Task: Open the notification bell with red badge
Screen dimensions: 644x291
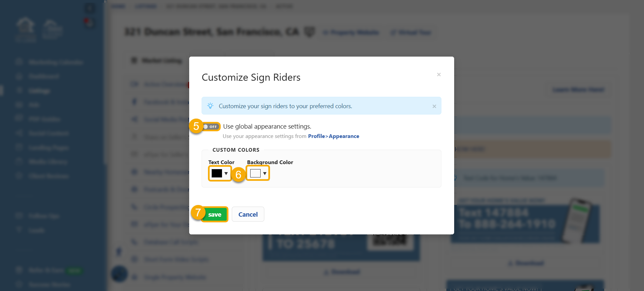Action: pos(89,22)
